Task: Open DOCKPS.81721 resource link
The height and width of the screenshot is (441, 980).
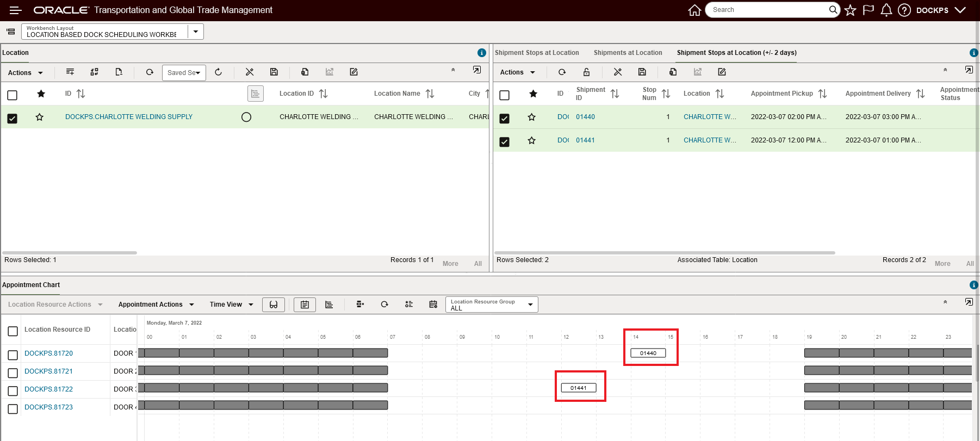Action: [x=48, y=371]
